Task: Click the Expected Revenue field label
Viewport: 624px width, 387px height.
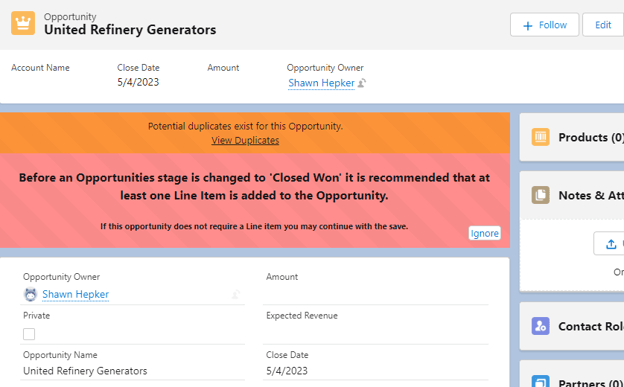Action: click(x=302, y=316)
